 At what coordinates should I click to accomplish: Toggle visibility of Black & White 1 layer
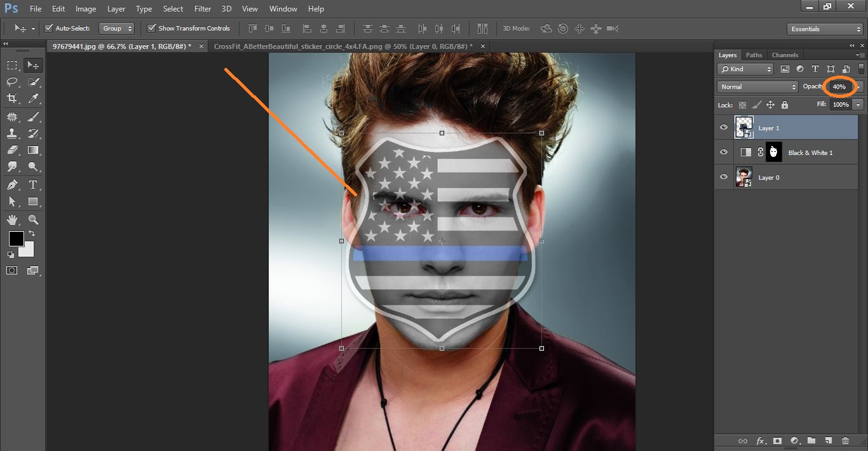[723, 152]
